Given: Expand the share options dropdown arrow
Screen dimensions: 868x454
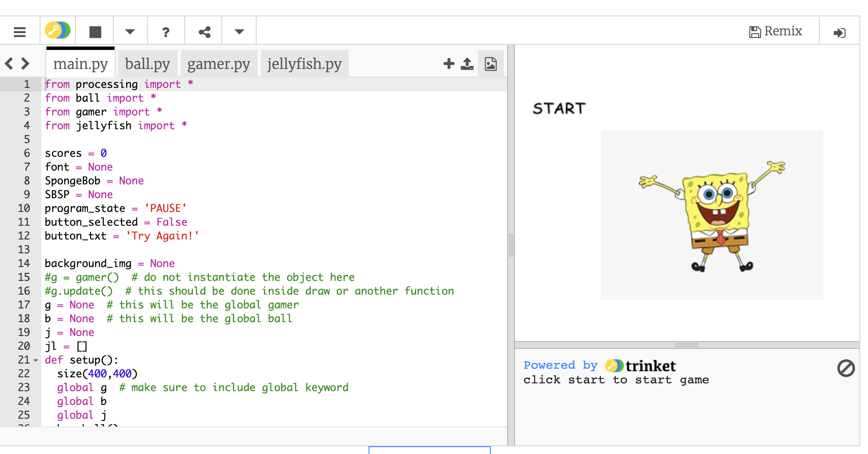Looking at the screenshot, I should (x=239, y=31).
